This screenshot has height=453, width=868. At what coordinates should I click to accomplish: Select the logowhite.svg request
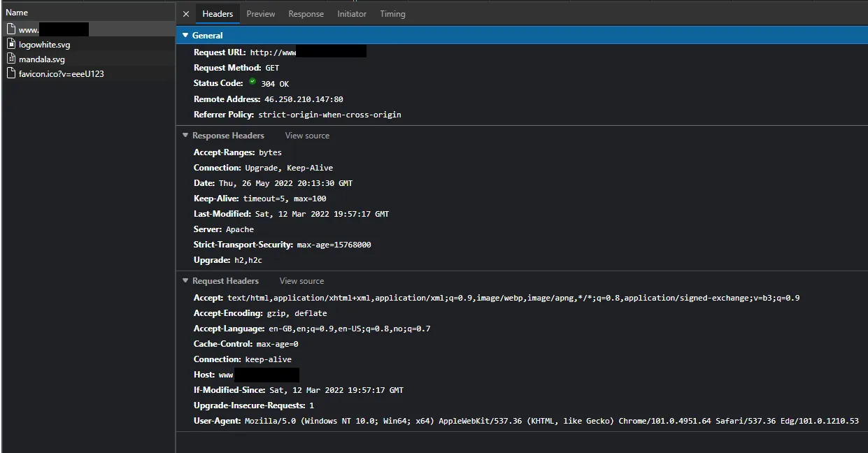click(x=88, y=45)
